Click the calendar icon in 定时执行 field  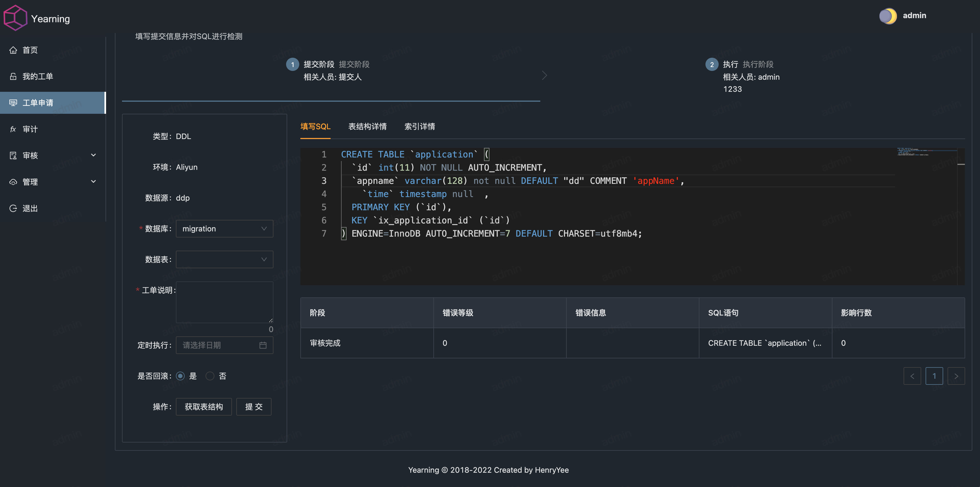click(263, 345)
